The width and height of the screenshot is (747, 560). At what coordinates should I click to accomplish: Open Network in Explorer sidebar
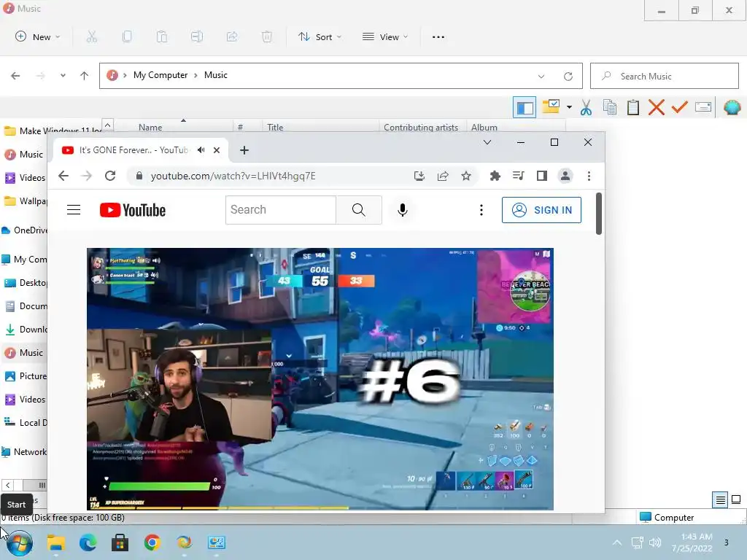pyautogui.click(x=25, y=452)
